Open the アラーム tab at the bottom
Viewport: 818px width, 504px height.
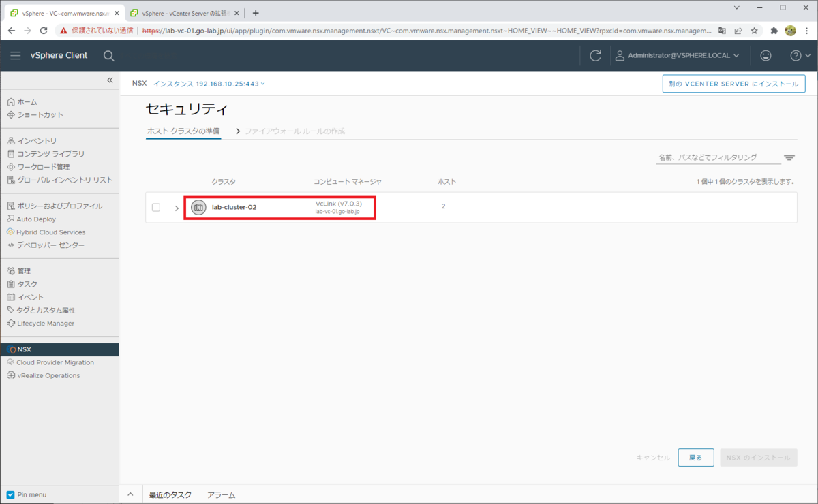click(x=221, y=494)
